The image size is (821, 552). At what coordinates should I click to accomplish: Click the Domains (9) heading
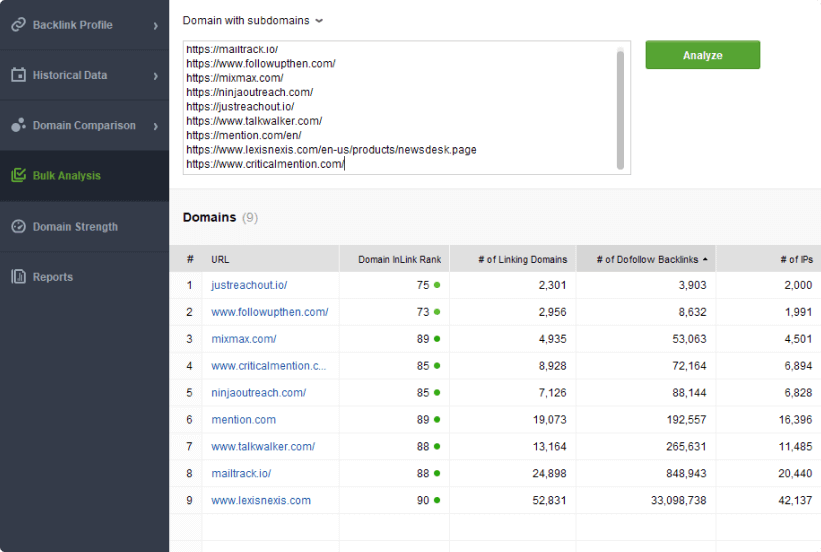(220, 217)
